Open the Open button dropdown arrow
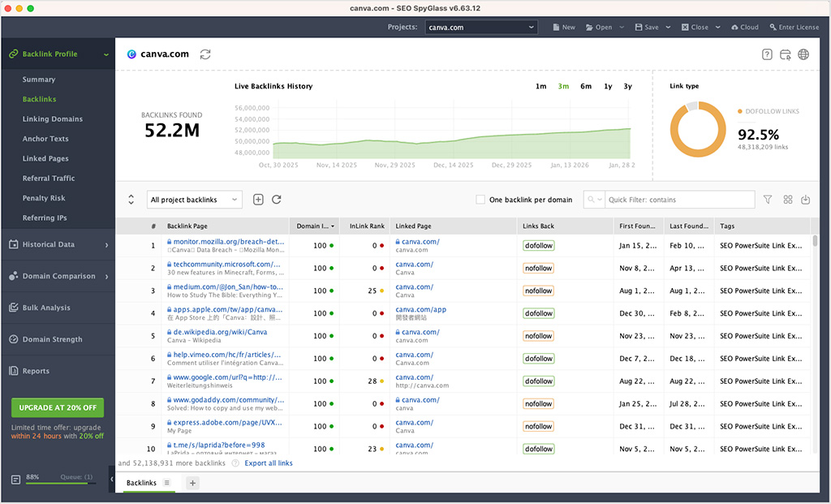This screenshot has height=504, width=831. tap(622, 27)
